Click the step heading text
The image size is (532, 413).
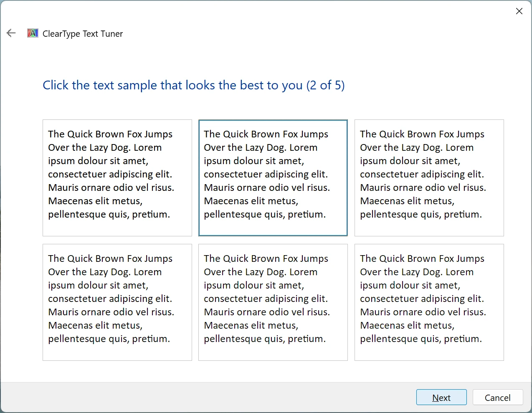(x=193, y=85)
